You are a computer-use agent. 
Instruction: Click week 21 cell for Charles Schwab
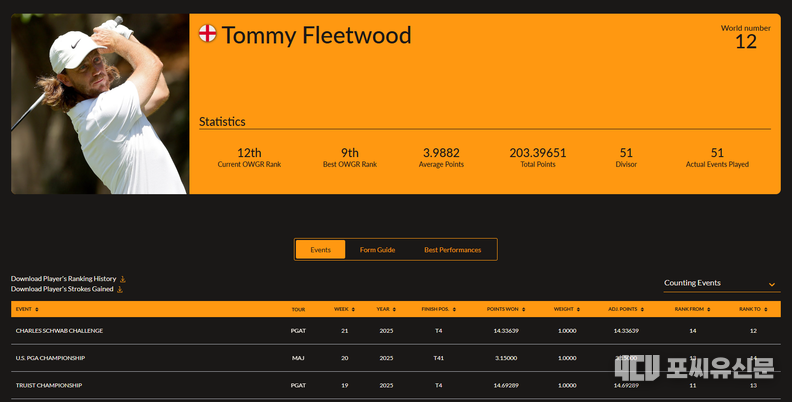(344, 331)
